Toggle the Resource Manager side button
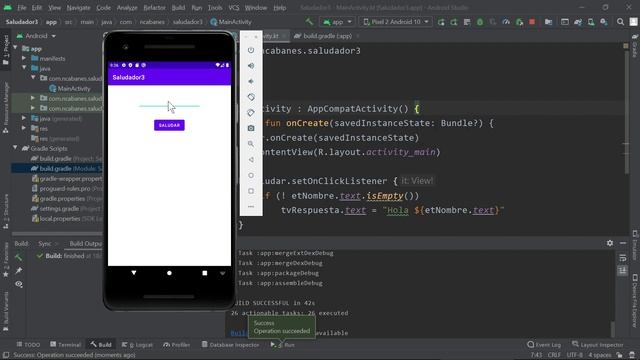Viewport: 640px width, 360px height. (x=6, y=108)
